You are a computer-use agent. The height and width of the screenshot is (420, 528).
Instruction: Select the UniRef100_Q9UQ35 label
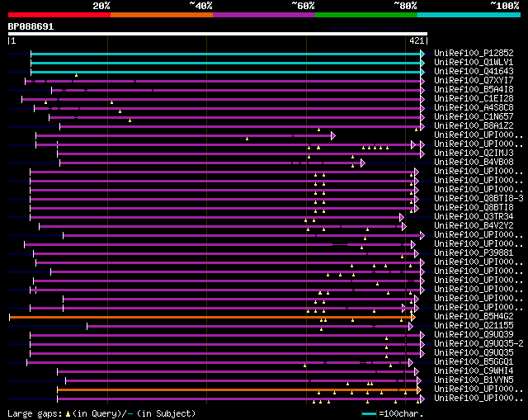click(474, 353)
